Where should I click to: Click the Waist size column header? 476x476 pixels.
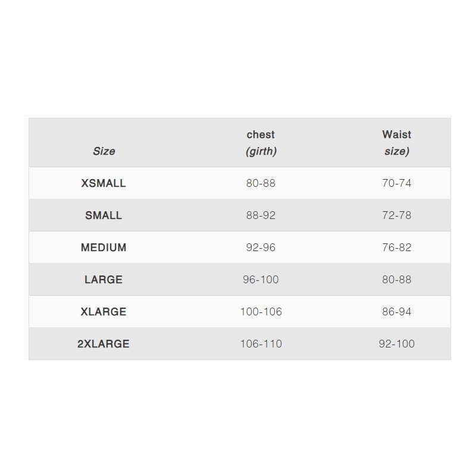pyautogui.click(x=396, y=143)
